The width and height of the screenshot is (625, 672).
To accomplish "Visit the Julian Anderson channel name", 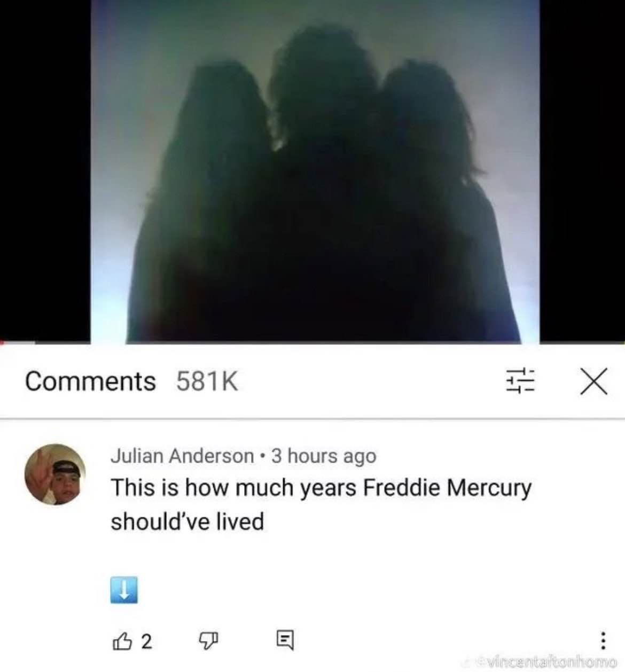I will click(x=182, y=456).
